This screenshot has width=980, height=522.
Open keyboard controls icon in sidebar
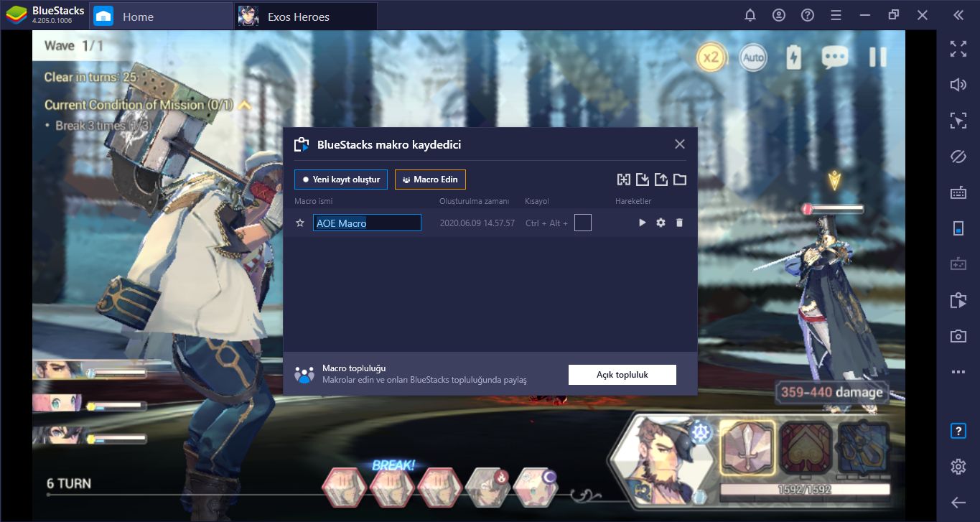(x=958, y=192)
